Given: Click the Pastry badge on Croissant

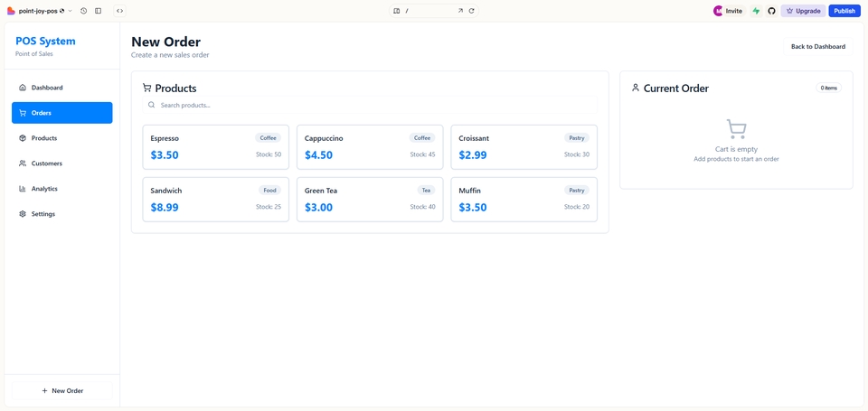Looking at the screenshot, I should coord(577,137).
